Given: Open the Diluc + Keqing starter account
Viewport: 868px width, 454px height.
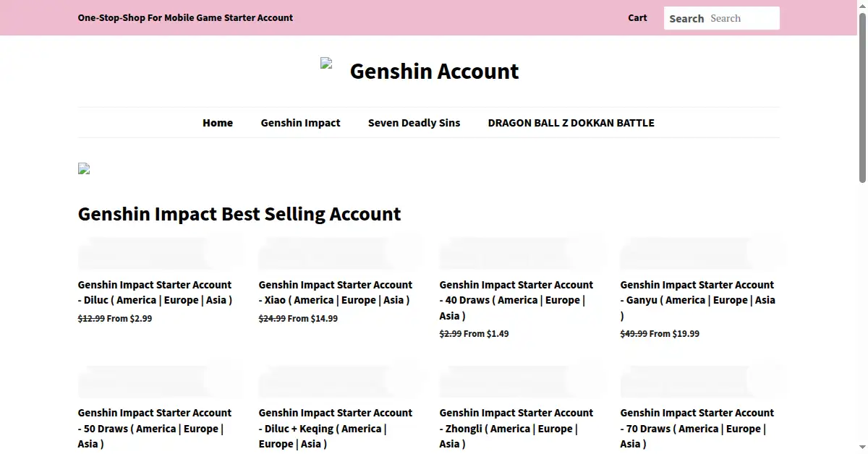Looking at the screenshot, I should [x=336, y=428].
